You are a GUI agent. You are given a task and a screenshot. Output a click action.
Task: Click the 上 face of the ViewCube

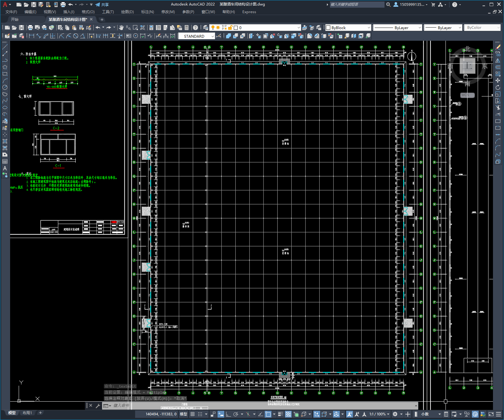point(468,66)
